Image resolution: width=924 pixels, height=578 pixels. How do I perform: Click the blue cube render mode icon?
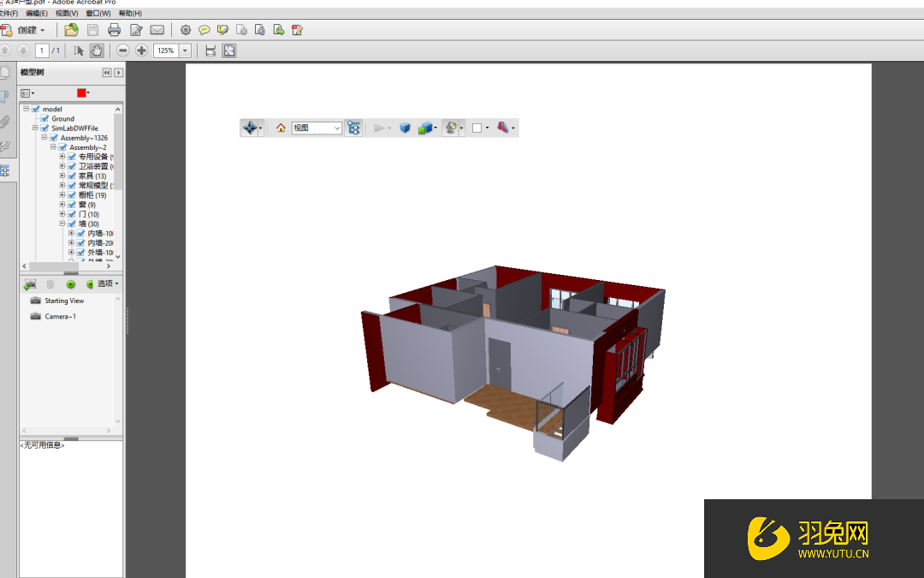405,127
